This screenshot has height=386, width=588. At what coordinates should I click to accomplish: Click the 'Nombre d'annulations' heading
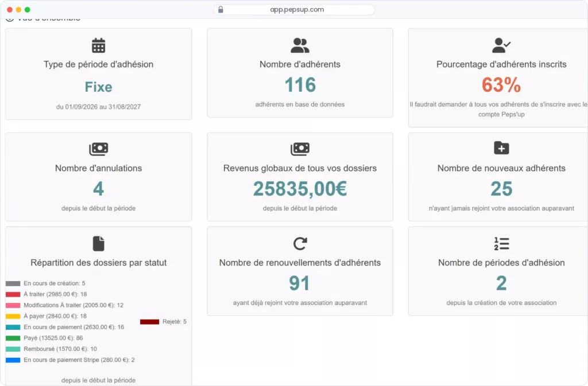click(x=99, y=168)
